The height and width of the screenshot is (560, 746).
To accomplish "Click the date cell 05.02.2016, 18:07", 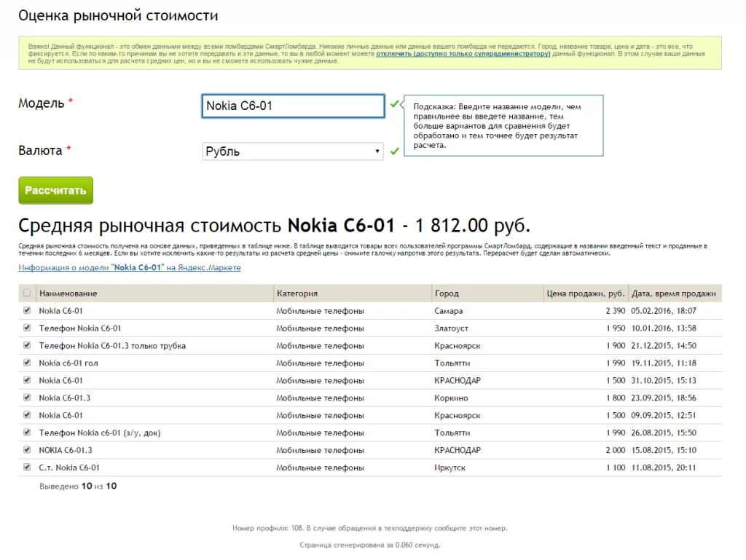I will click(x=663, y=311).
